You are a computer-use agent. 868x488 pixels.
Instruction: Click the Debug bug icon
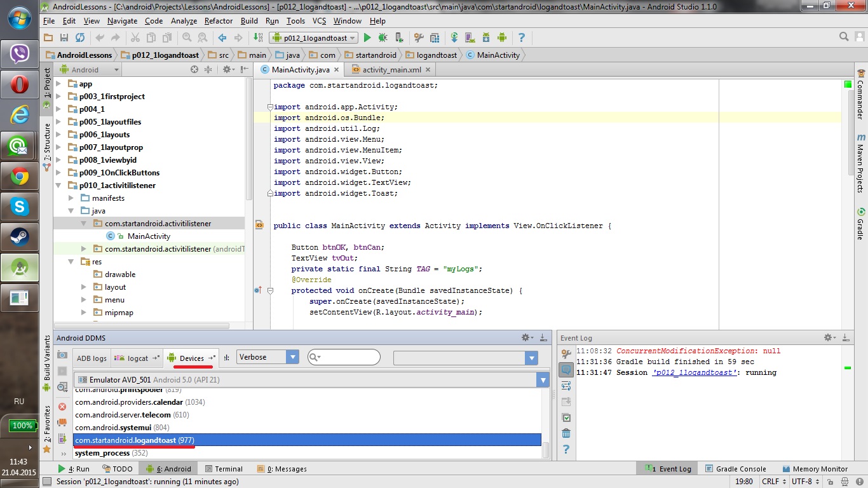pyautogui.click(x=383, y=38)
